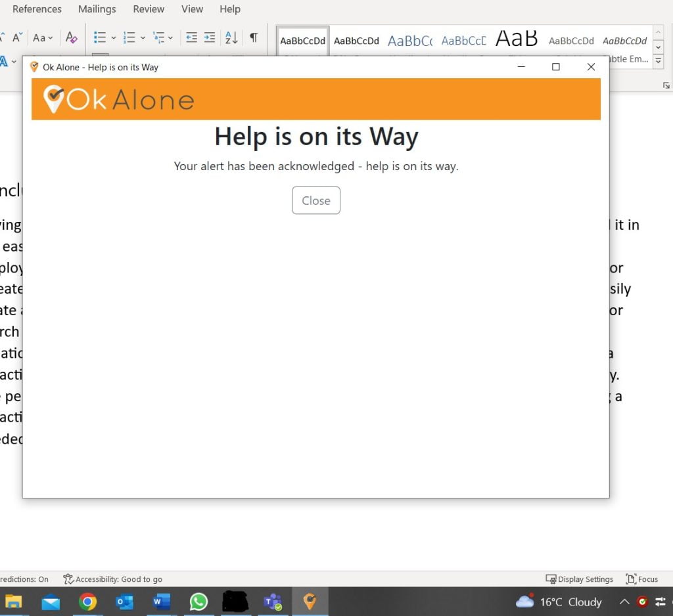Maximize the Ok Alone window
The image size is (673, 616).
click(x=556, y=66)
